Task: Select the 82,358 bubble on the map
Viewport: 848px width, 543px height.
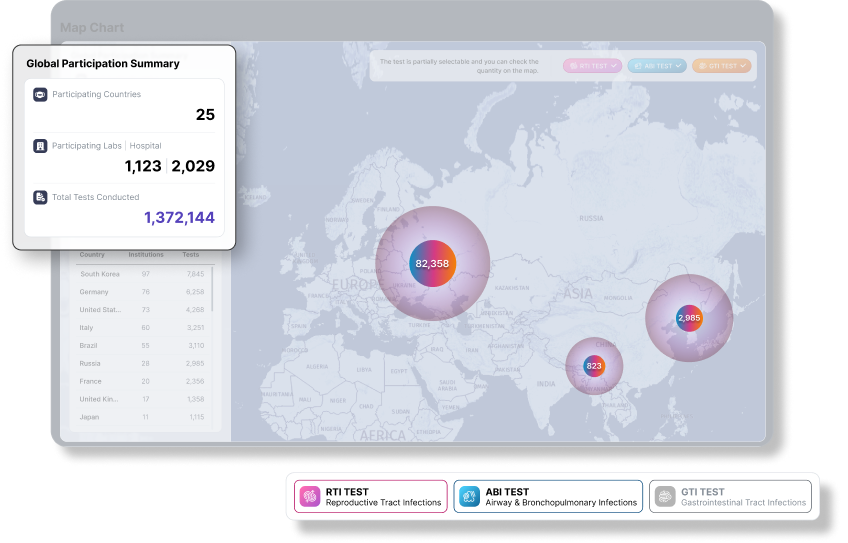Action: pos(433,263)
